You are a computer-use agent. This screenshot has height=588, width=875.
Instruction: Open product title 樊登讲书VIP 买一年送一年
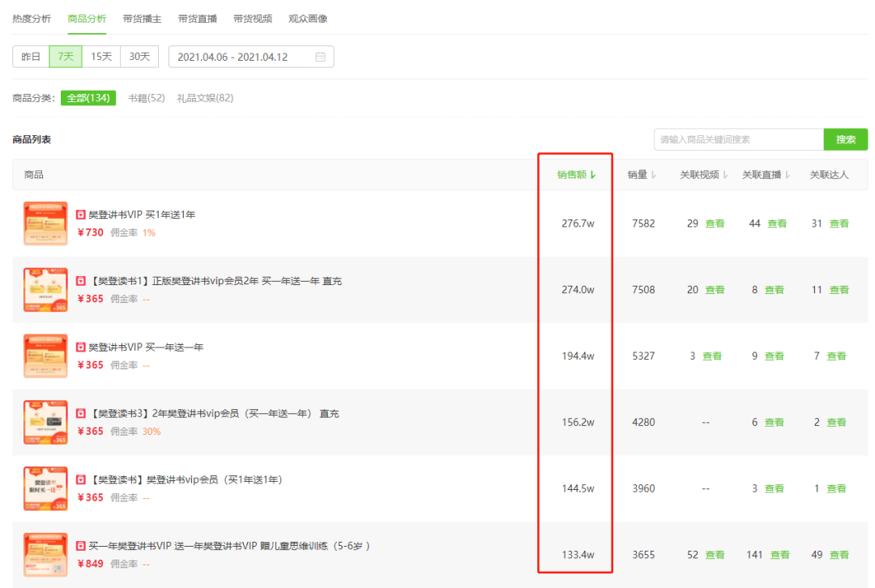pyautogui.click(x=146, y=347)
